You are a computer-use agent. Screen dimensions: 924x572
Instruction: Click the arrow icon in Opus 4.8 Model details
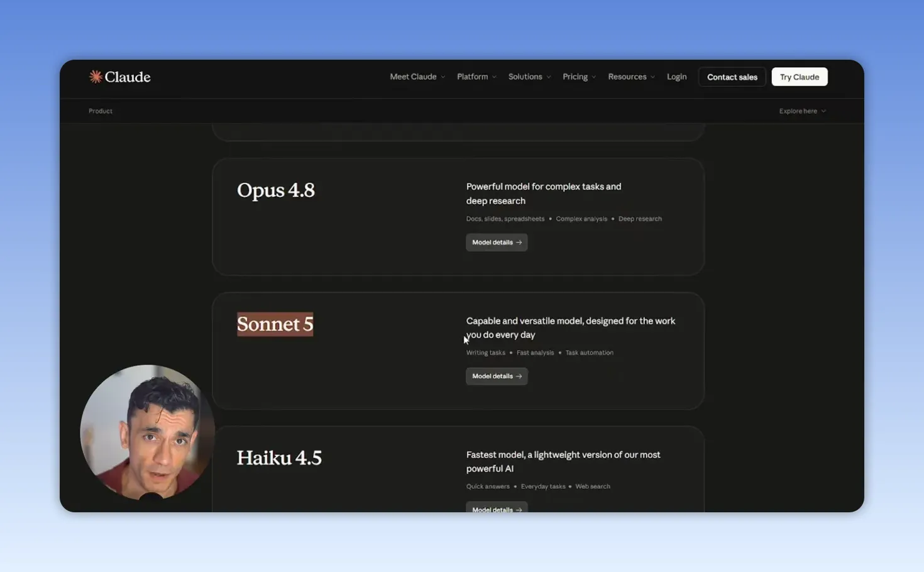point(519,242)
